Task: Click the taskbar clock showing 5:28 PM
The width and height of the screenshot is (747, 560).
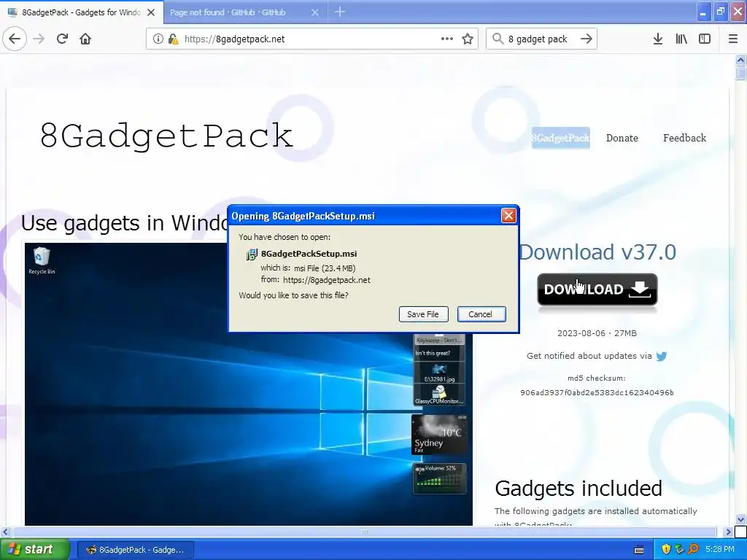Action: click(720, 550)
